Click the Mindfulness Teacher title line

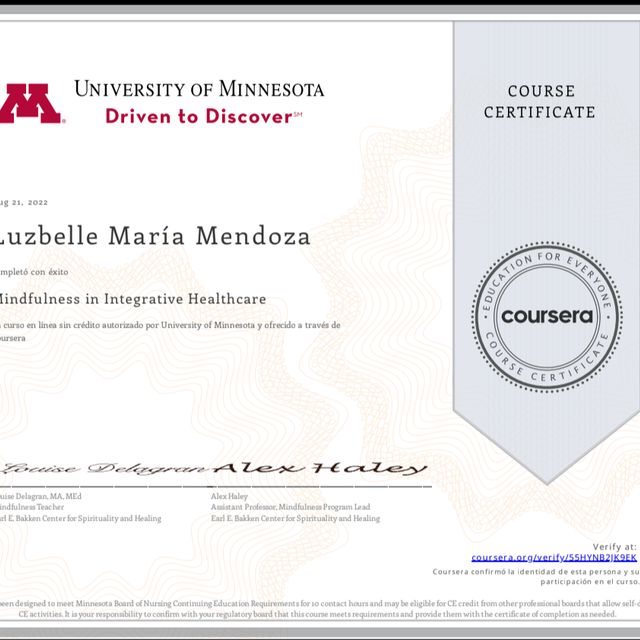click(x=32, y=507)
